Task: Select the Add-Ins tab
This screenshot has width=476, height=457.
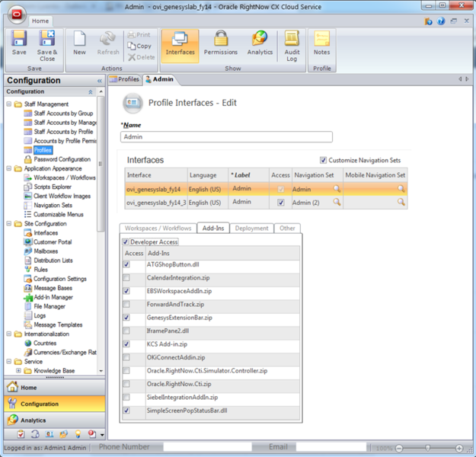Action: (213, 228)
